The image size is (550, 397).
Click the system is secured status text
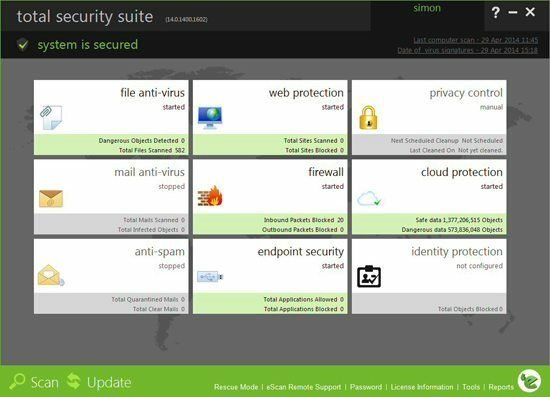pos(88,45)
